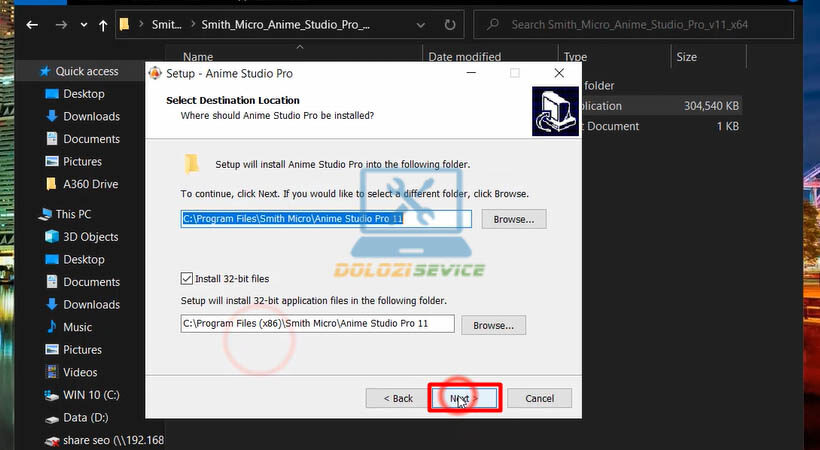The height and width of the screenshot is (450, 820).
Task: Click the Explorer search box
Action: (633, 25)
